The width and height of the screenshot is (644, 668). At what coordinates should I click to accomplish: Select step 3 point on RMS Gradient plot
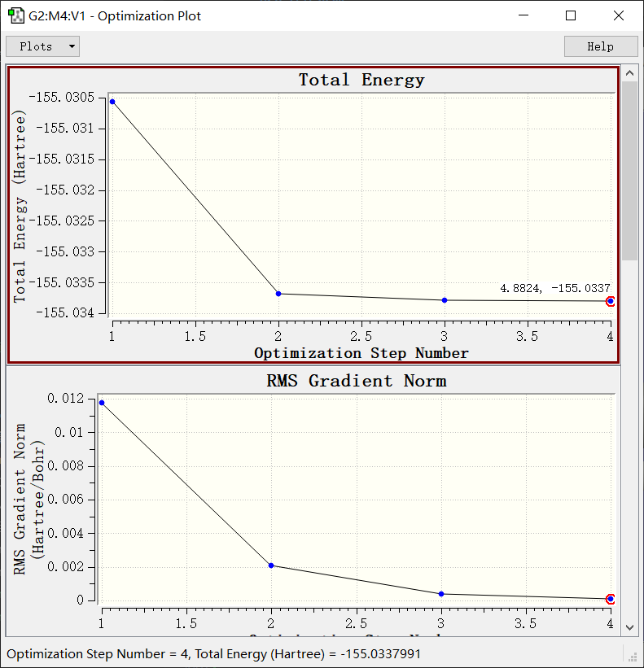click(441, 594)
